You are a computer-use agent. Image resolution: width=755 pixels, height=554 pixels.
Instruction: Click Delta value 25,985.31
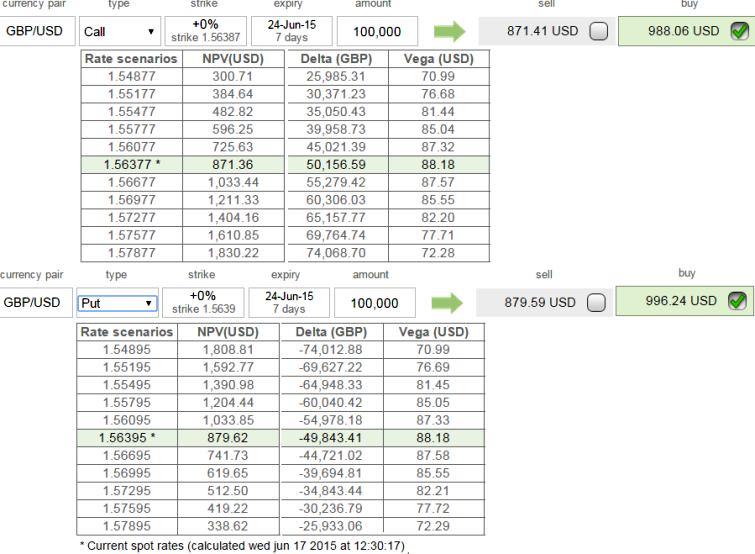coord(336,77)
